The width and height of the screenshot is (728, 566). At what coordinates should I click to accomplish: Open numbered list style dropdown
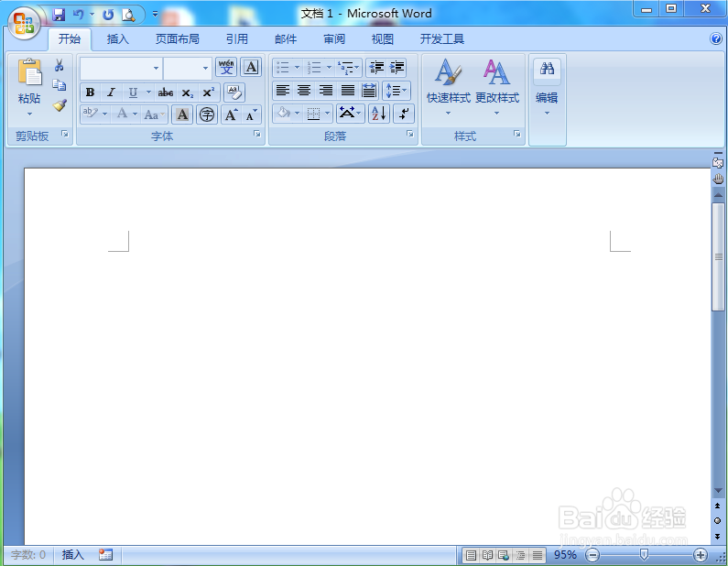click(329, 68)
